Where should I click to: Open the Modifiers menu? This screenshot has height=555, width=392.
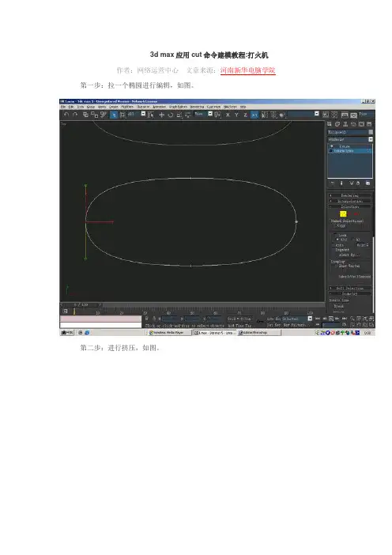(x=127, y=107)
